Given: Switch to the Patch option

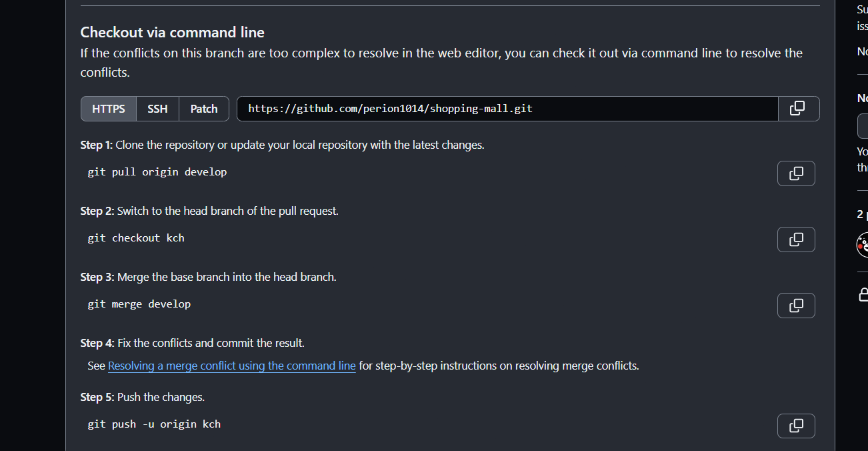Looking at the screenshot, I should pos(204,109).
